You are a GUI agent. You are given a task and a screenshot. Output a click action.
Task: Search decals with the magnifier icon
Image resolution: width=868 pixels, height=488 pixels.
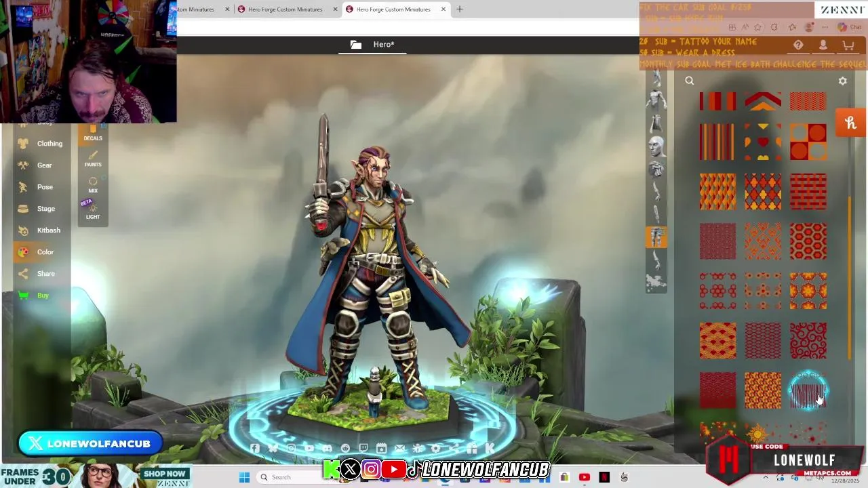click(690, 81)
